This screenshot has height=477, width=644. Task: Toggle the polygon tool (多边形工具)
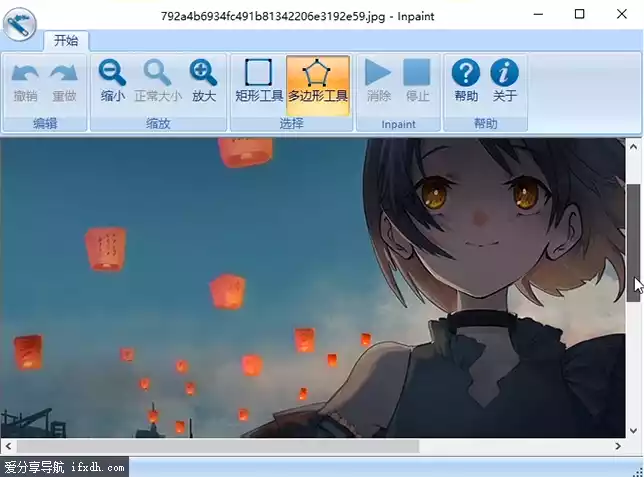[x=318, y=82]
